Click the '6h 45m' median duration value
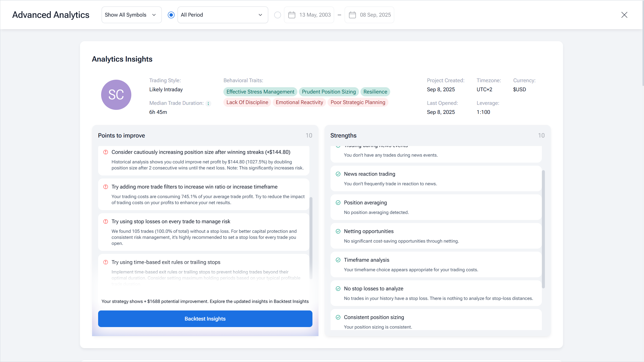 [x=158, y=112]
